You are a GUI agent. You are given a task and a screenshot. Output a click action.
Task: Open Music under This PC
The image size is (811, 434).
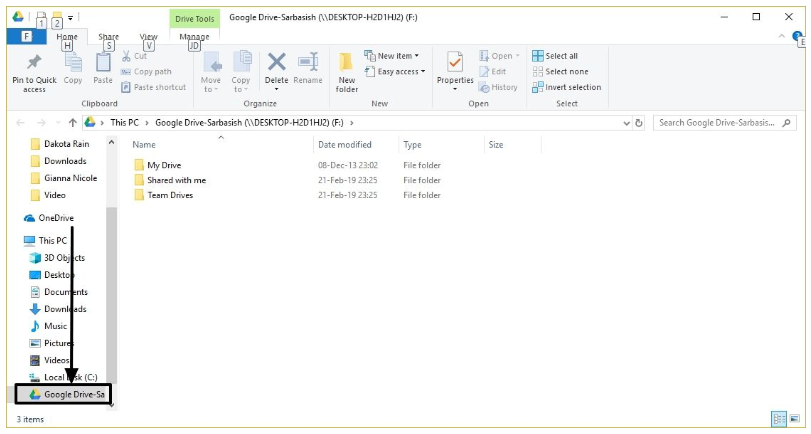coord(49,326)
